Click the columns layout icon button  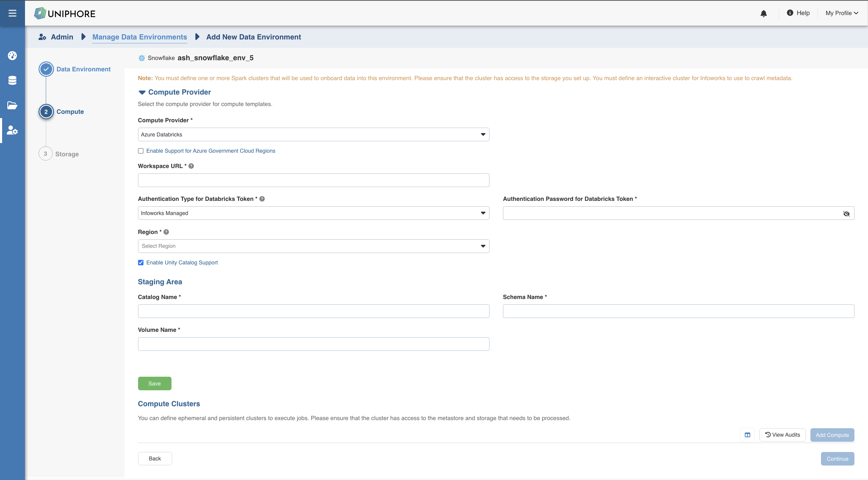point(747,435)
